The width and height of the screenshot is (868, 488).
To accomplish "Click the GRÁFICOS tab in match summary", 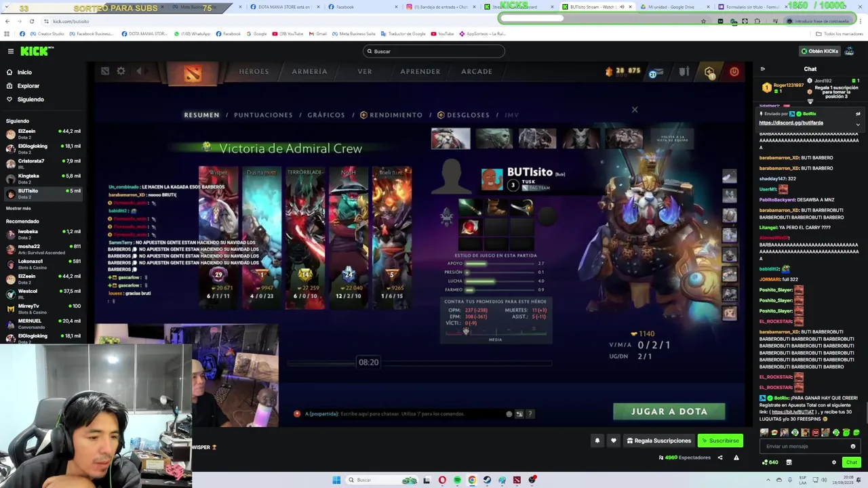I will tap(326, 115).
